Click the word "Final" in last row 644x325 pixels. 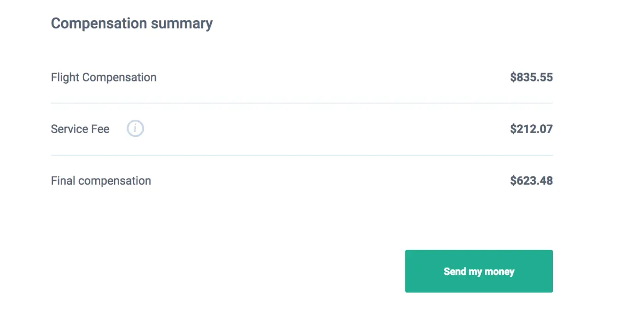(x=63, y=181)
